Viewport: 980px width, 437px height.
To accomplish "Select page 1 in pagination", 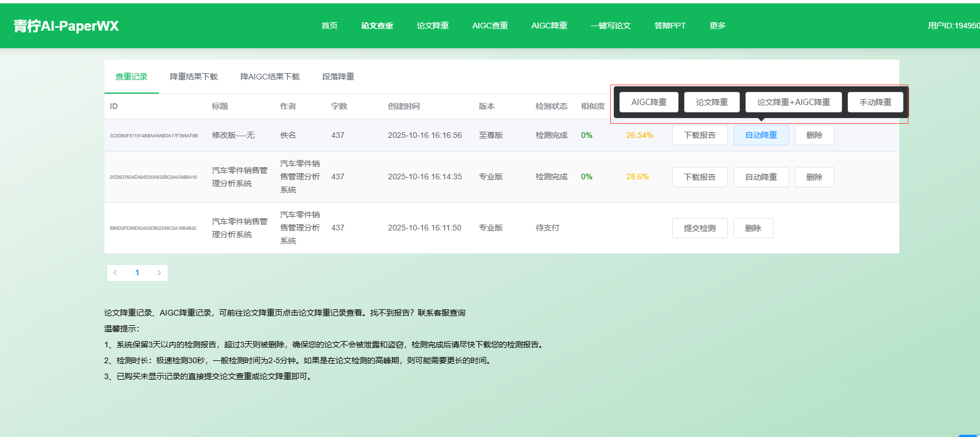I will [137, 273].
